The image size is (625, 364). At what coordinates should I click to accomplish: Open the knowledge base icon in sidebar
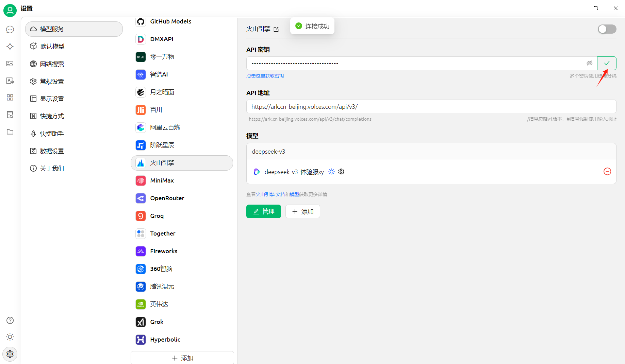pos(10,115)
